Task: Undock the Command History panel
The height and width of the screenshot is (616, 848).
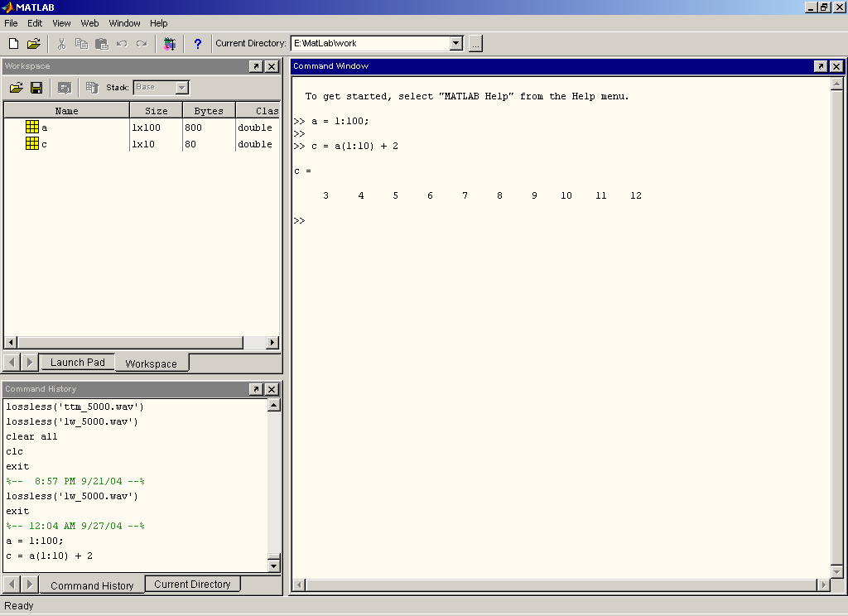Action: pos(256,389)
